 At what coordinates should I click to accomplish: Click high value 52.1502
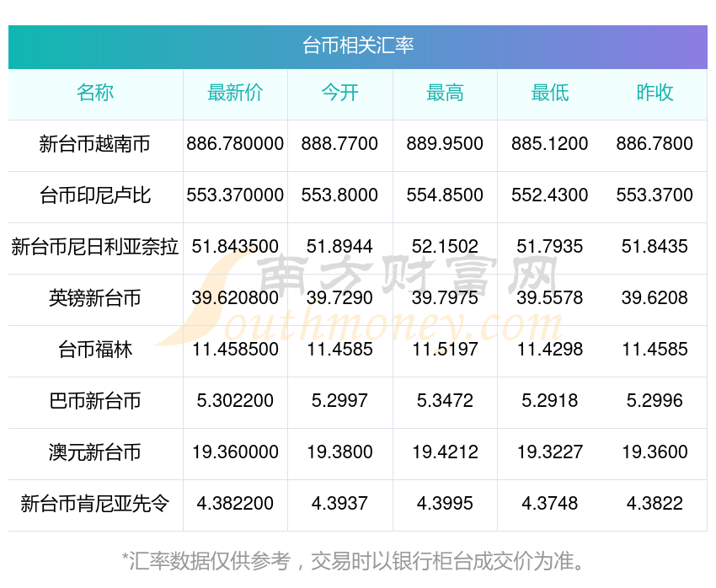(445, 247)
